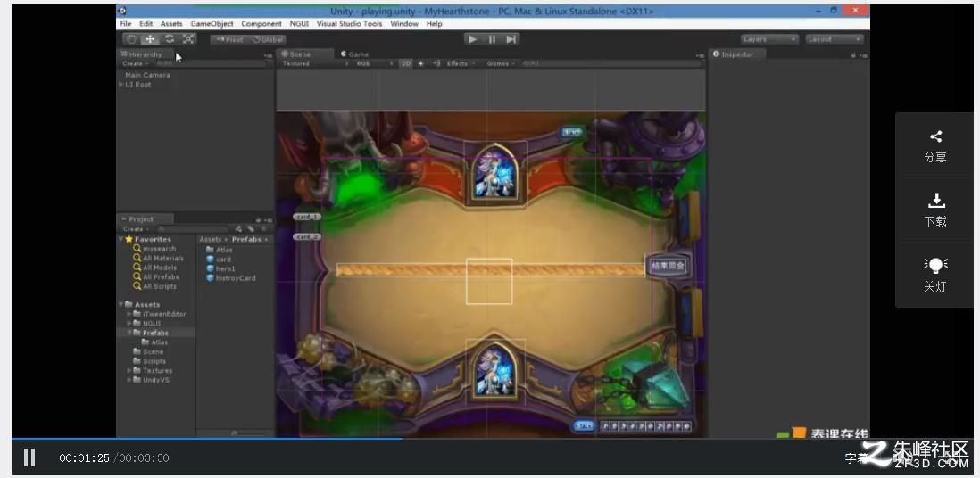
Task: Toggle the Pivot handle position button
Action: pyautogui.click(x=229, y=39)
